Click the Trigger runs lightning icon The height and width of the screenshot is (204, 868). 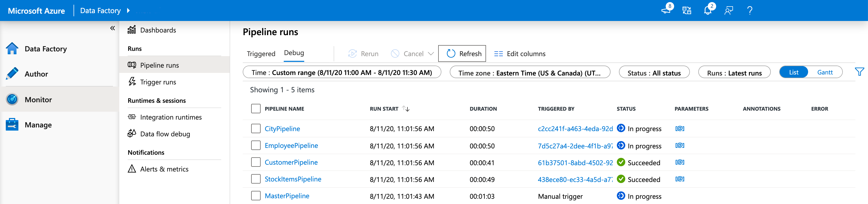click(132, 82)
